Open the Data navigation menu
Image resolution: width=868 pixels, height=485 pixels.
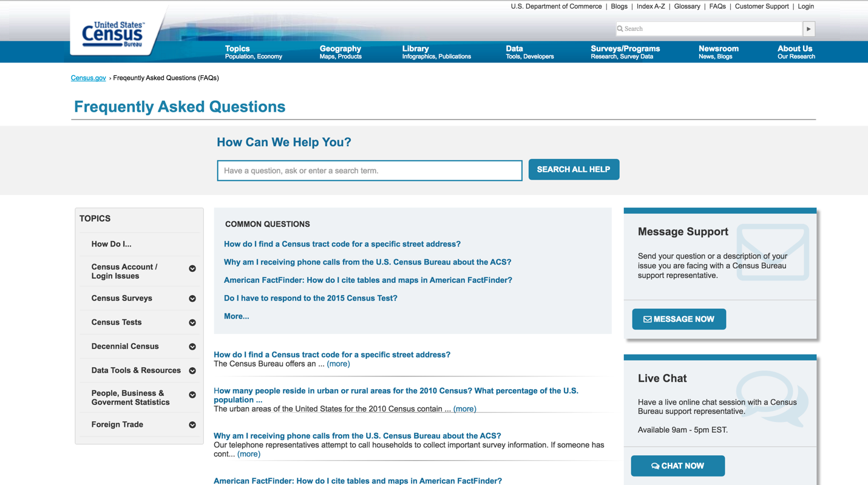(529, 52)
